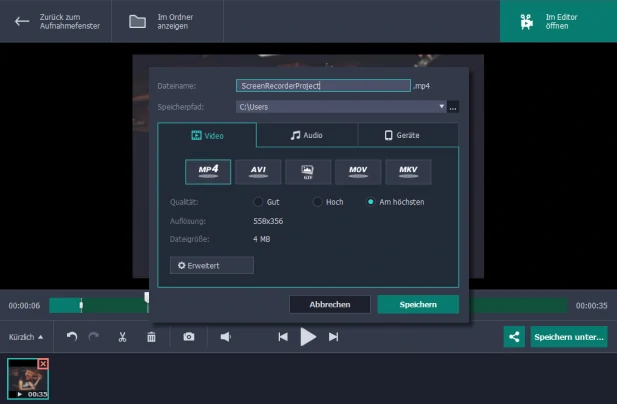This screenshot has width=617, height=404.
Task: Jump to next frame
Action: coord(333,337)
